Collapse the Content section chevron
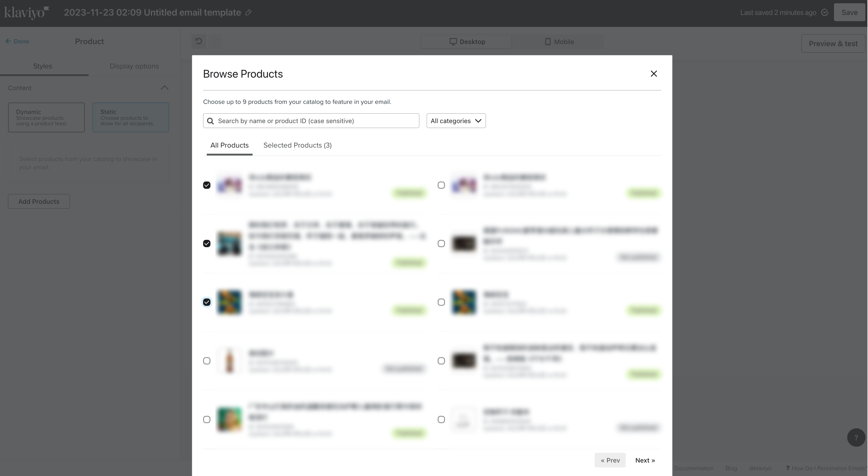868x476 pixels. click(164, 88)
